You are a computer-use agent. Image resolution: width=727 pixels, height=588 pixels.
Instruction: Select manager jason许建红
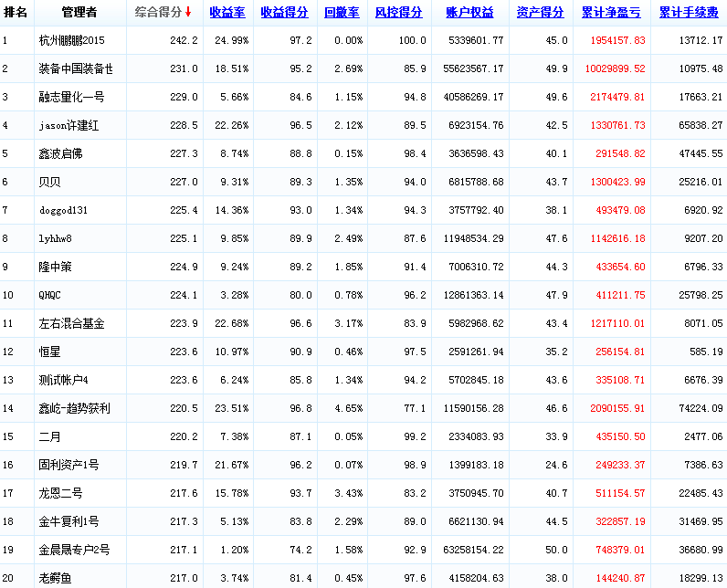click(68, 125)
